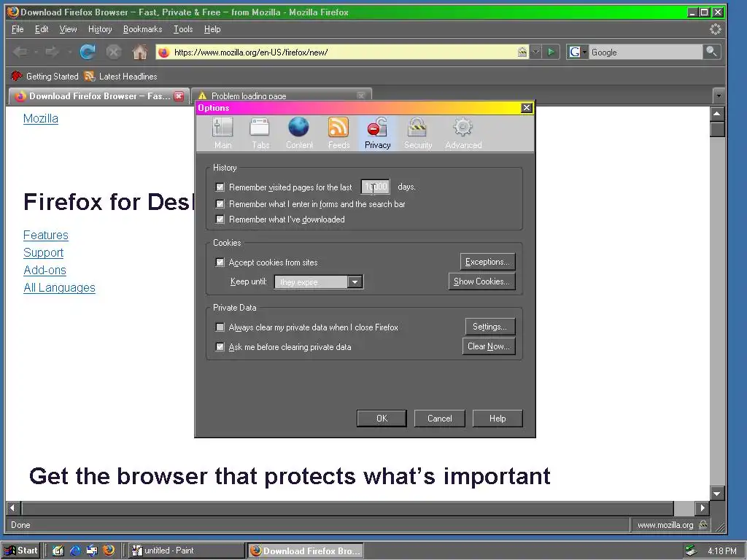Click the search magnifier button
This screenshot has height=560, width=747.
(712, 52)
